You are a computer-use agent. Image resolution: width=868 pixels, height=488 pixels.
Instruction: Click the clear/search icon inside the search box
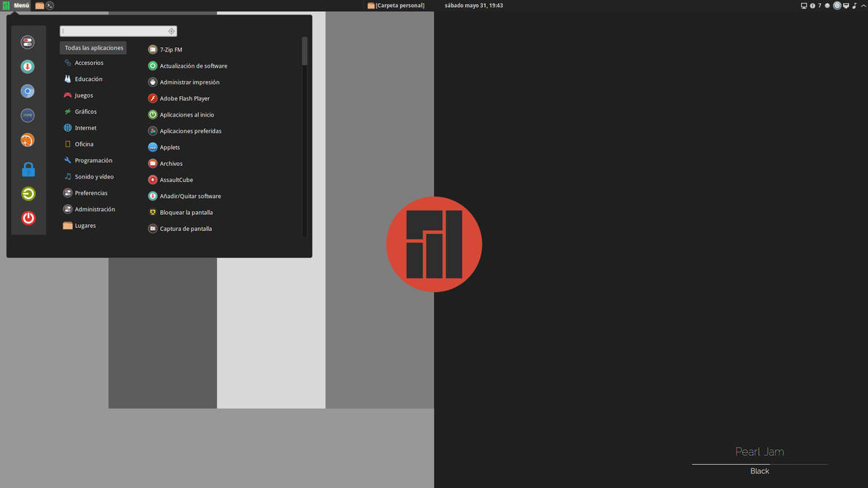(x=172, y=31)
